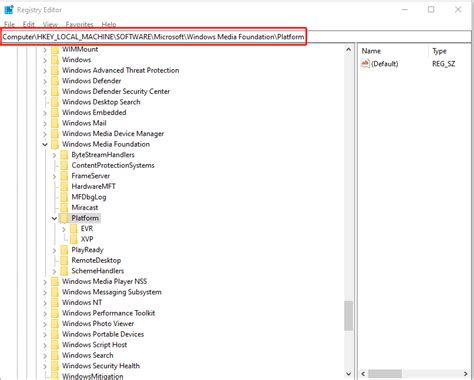This screenshot has height=380, width=474.
Task: Click the tree scrollbar up arrow
Action: 348,50
